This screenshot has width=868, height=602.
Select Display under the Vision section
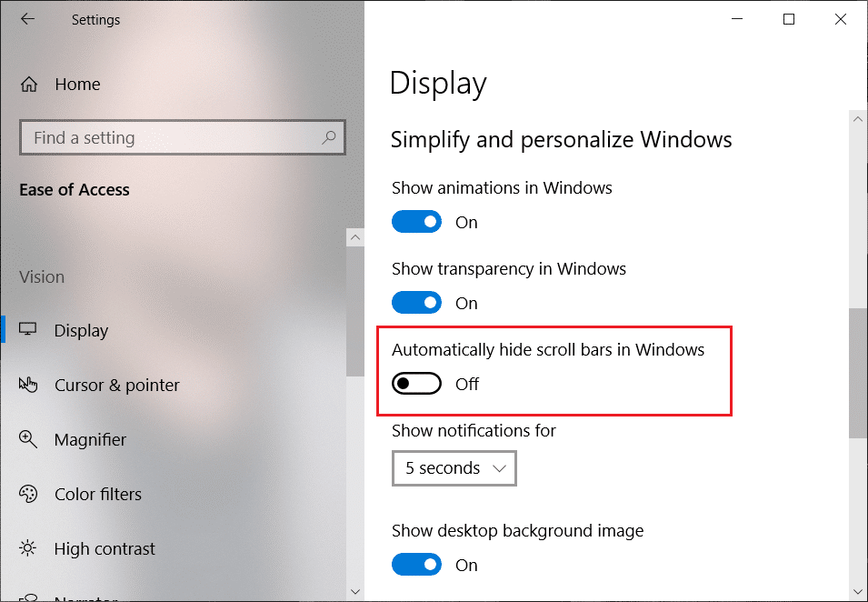pos(81,330)
